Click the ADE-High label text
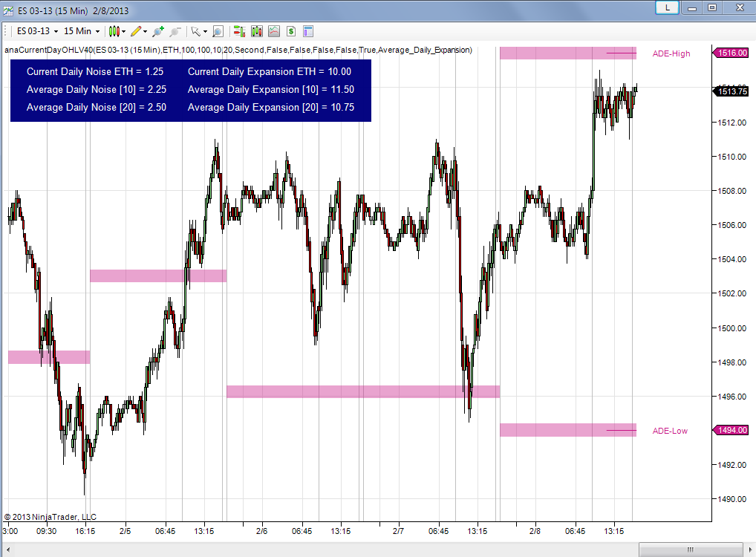The image size is (756, 557). click(671, 53)
